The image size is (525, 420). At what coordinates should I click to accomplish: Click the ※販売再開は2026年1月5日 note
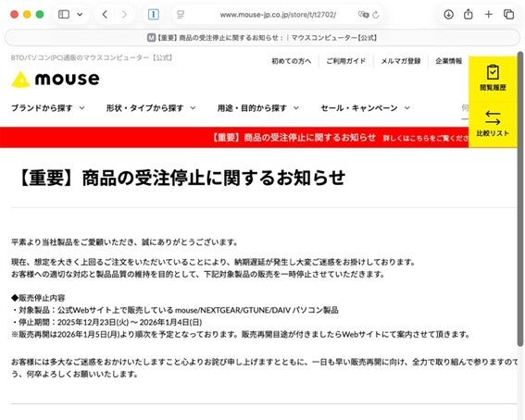241,334
